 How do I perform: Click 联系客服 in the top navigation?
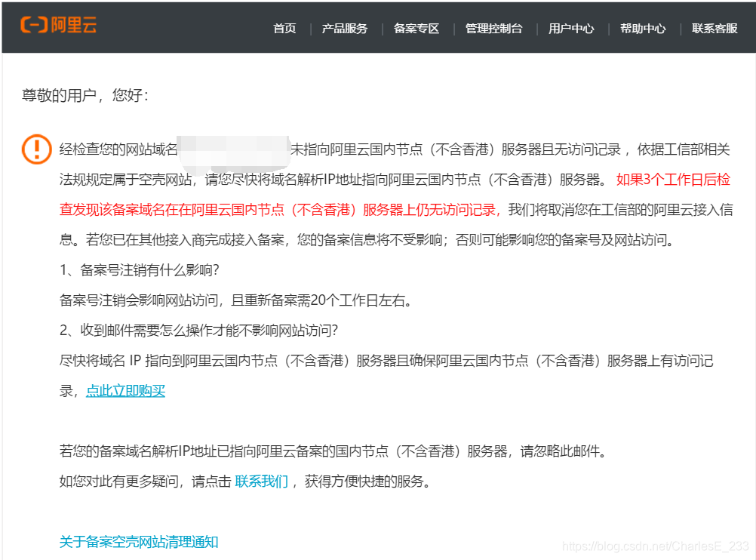(x=715, y=29)
